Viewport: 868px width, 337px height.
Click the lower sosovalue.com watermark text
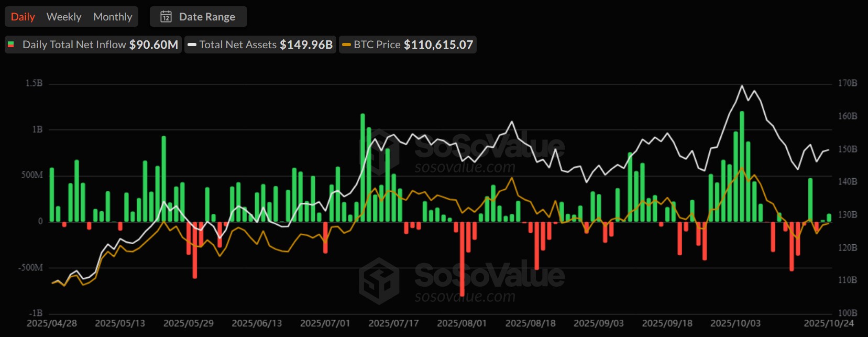pos(465,297)
